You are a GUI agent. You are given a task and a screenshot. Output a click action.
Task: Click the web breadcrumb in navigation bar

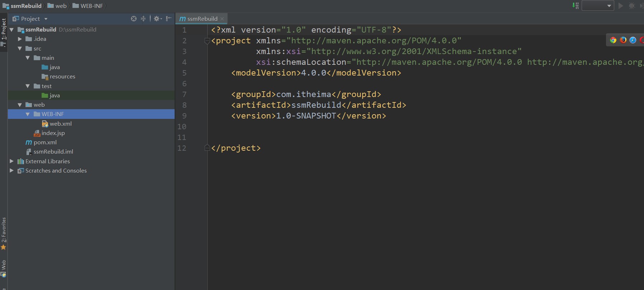coord(57,6)
